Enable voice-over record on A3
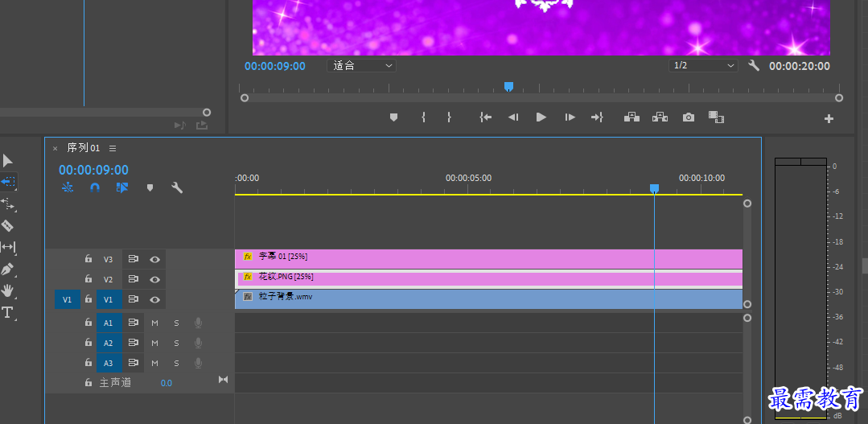The height and width of the screenshot is (424, 868). 198,363
